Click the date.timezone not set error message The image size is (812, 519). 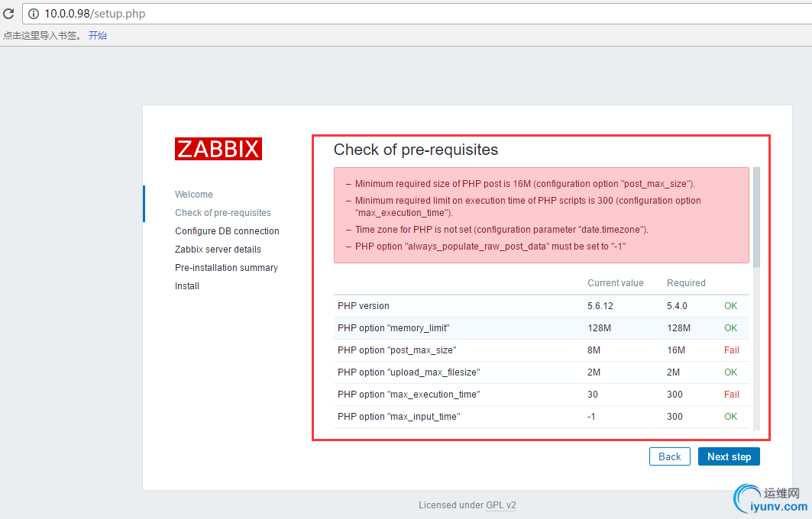pyautogui.click(x=501, y=230)
